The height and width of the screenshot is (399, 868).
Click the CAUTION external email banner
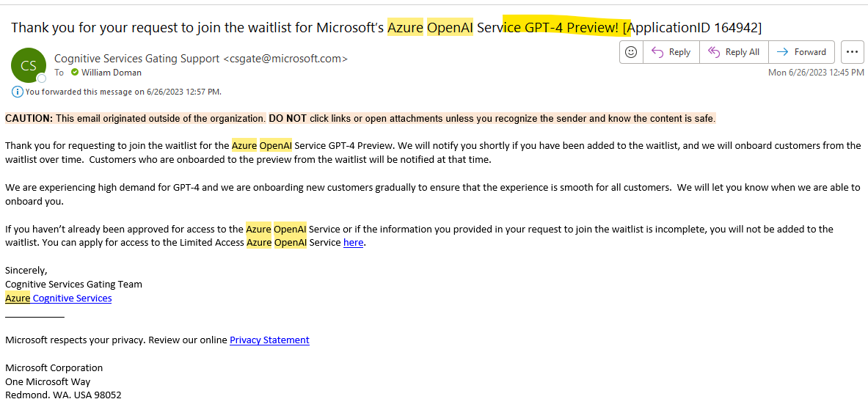tap(360, 118)
